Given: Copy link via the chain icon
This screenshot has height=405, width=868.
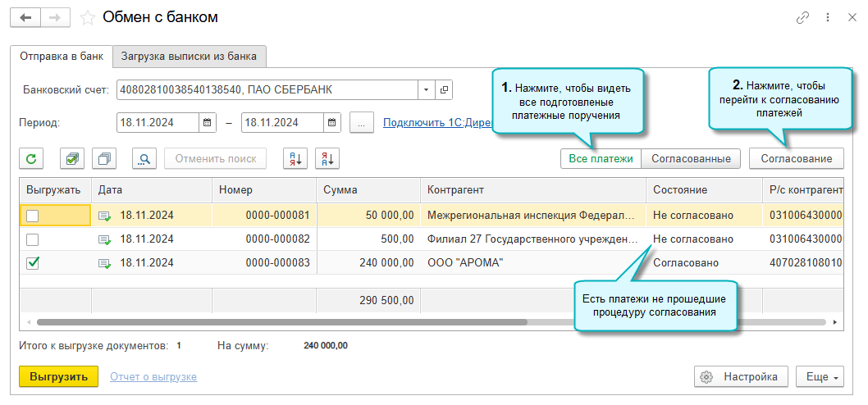Looking at the screenshot, I should pyautogui.click(x=802, y=18).
